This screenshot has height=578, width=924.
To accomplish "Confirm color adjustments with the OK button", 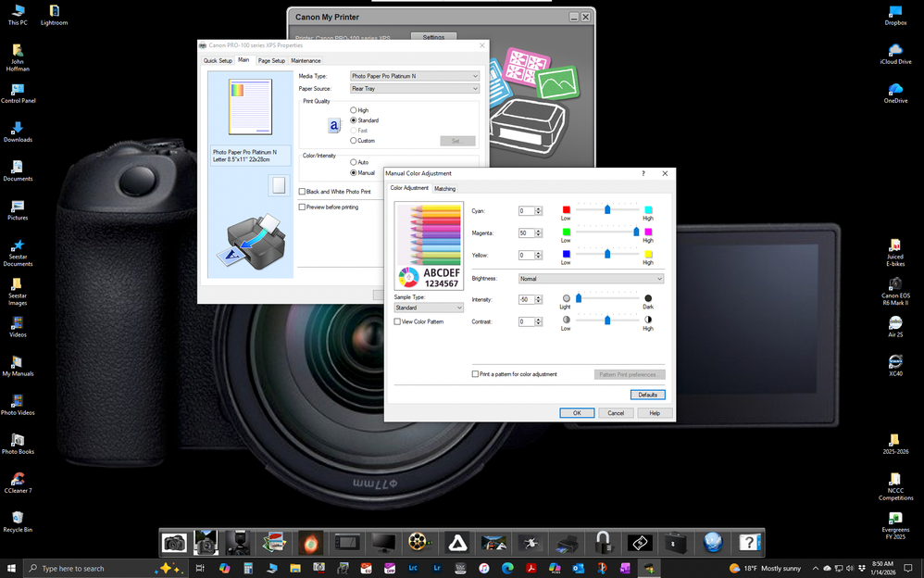I will pyautogui.click(x=577, y=412).
